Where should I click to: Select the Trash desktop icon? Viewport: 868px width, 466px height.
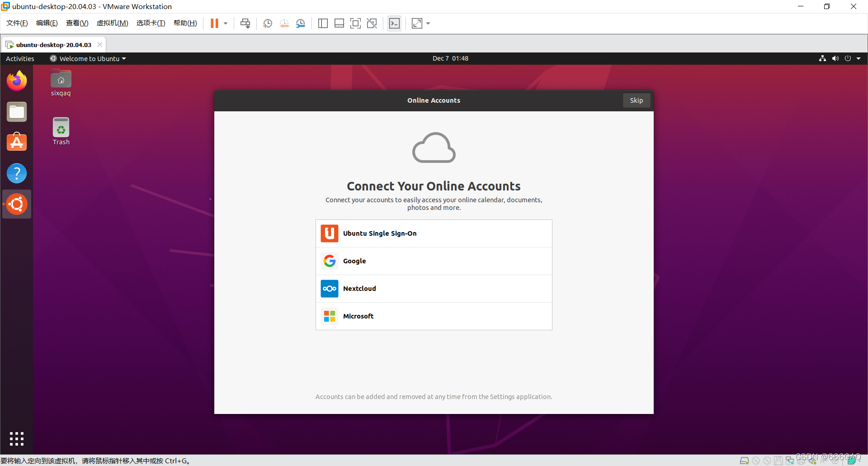[x=61, y=132]
